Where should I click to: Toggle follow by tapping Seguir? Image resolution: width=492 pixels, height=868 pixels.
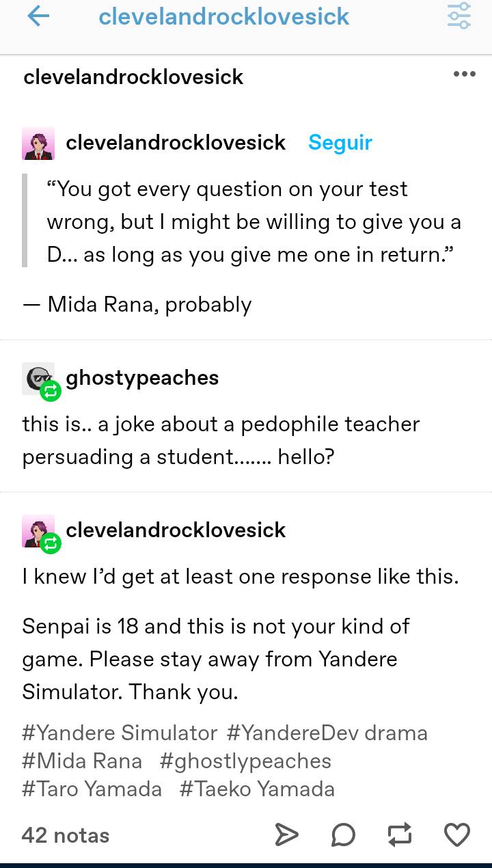coord(340,142)
